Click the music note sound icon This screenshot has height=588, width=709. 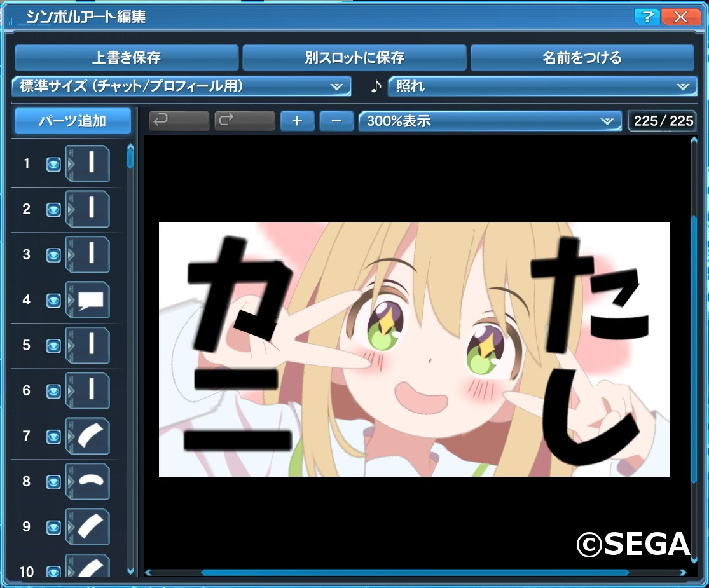(x=376, y=86)
